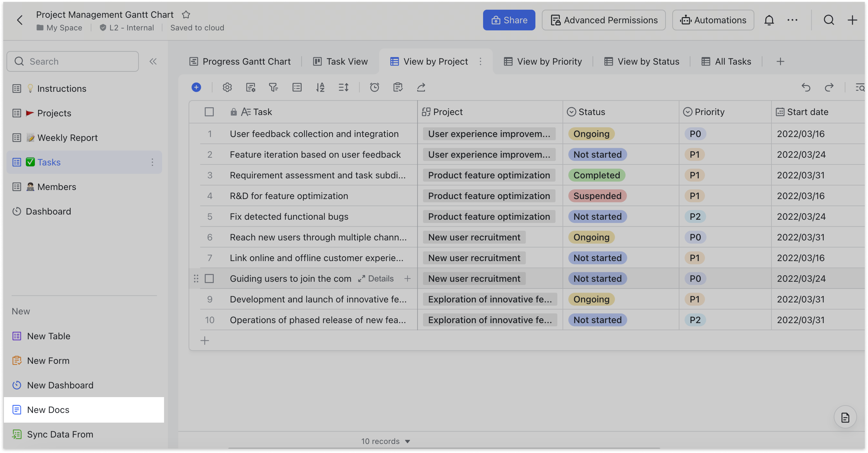Click the undo arrow above the table
This screenshot has height=453, width=868.
(806, 87)
